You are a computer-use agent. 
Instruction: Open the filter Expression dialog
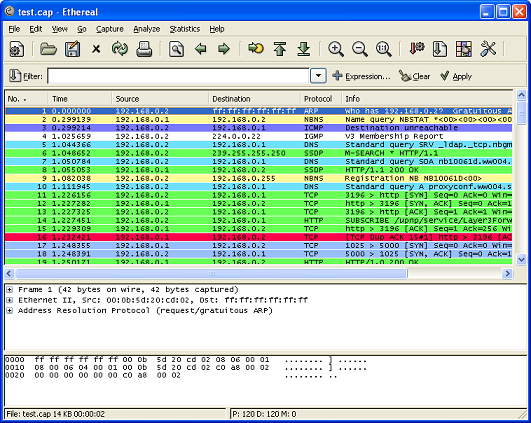click(x=361, y=76)
